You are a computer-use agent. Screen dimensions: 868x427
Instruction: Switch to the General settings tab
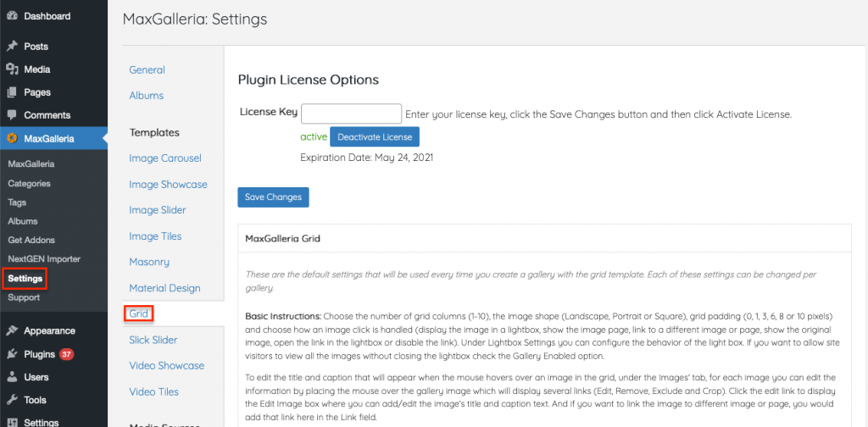point(147,70)
